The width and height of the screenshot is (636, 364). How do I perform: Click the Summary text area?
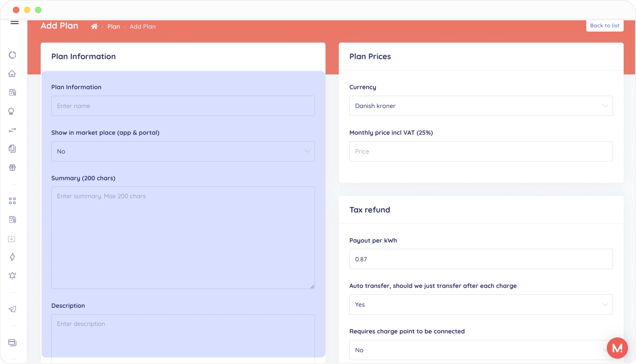183,238
